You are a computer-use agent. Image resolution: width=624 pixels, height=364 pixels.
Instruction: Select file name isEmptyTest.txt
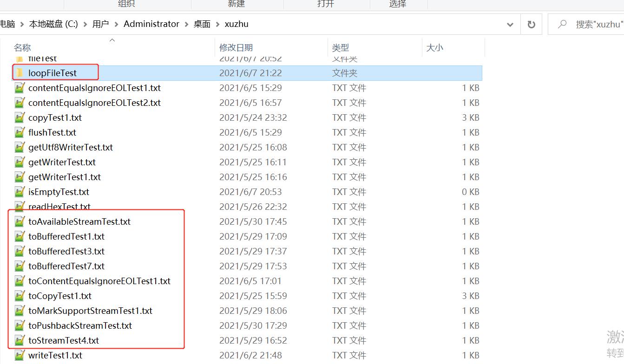59,192
